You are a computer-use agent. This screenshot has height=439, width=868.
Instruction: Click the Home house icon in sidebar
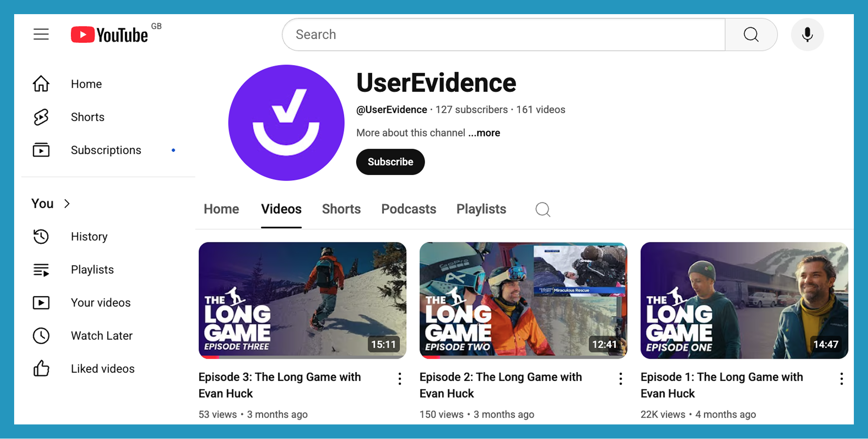(x=41, y=84)
